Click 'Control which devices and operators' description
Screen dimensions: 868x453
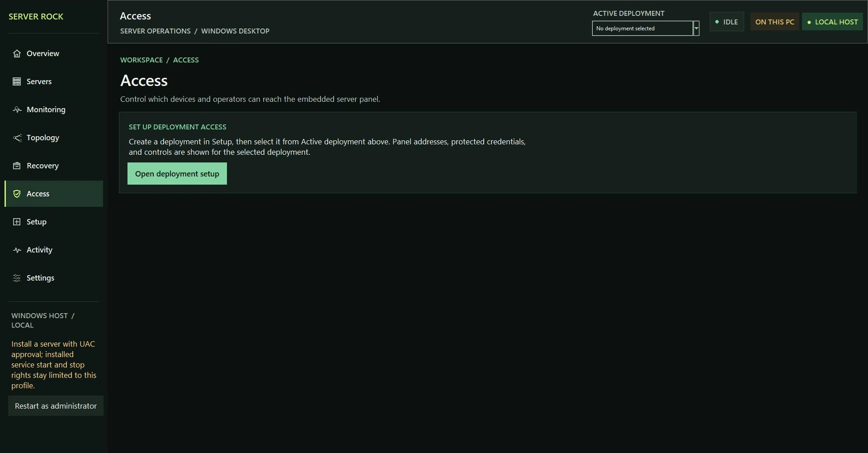tap(250, 99)
